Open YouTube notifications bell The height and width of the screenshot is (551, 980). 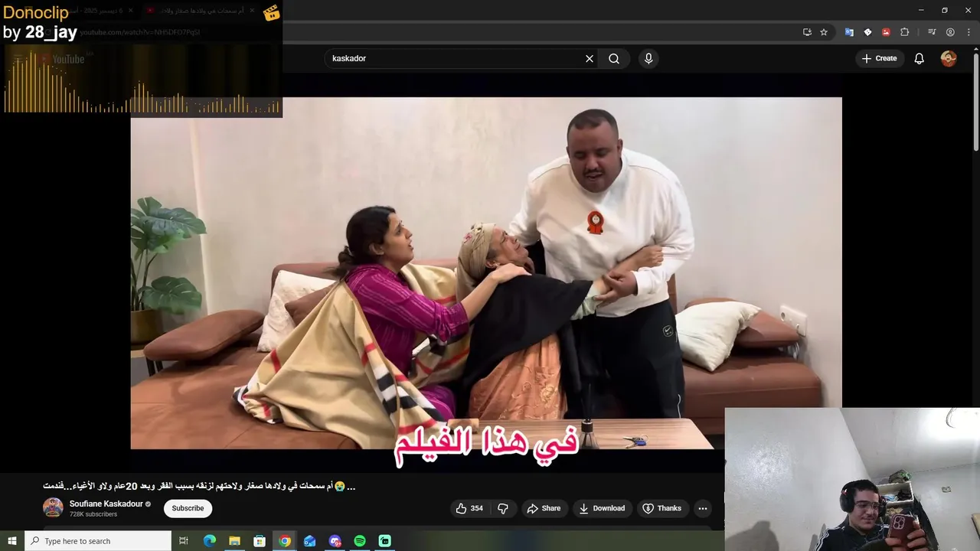[x=920, y=58]
